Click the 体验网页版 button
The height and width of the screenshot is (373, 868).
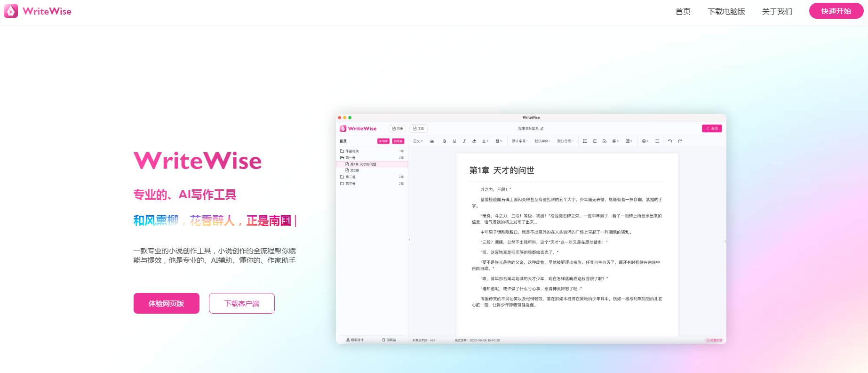pos(167,303)
